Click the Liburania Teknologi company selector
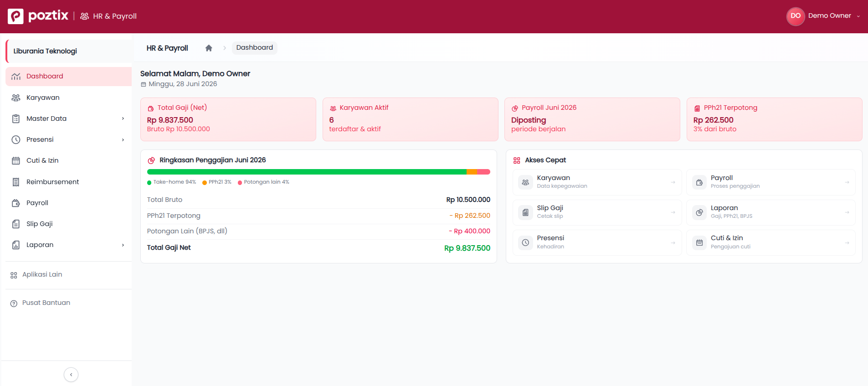Image resolution: width=868 pixels, height=386 pixels. [x=69, y=51]
